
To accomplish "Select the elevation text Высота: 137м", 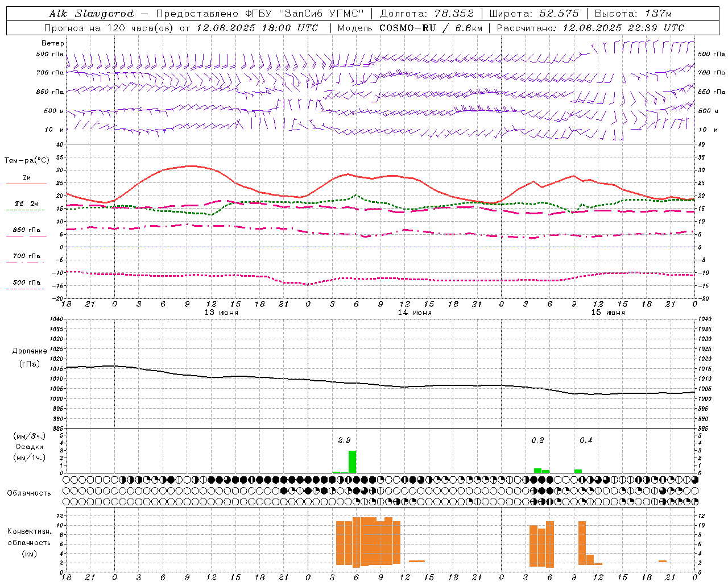I will click(633, 14).
